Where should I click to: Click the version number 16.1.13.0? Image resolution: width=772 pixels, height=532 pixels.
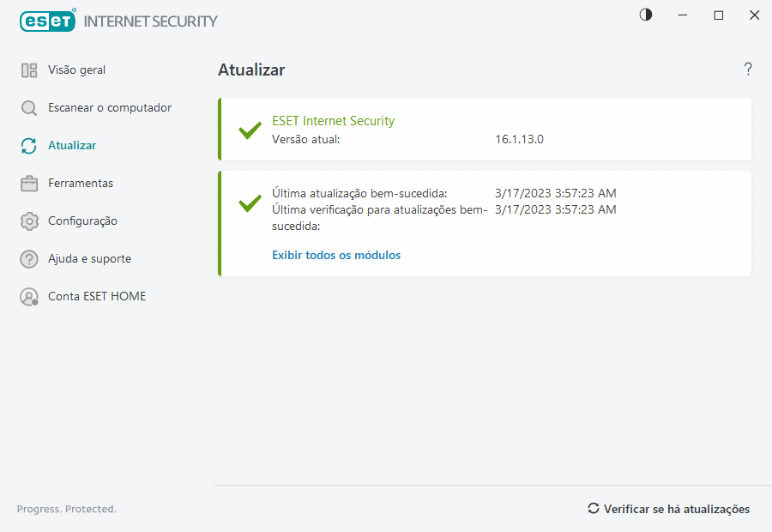519,139
